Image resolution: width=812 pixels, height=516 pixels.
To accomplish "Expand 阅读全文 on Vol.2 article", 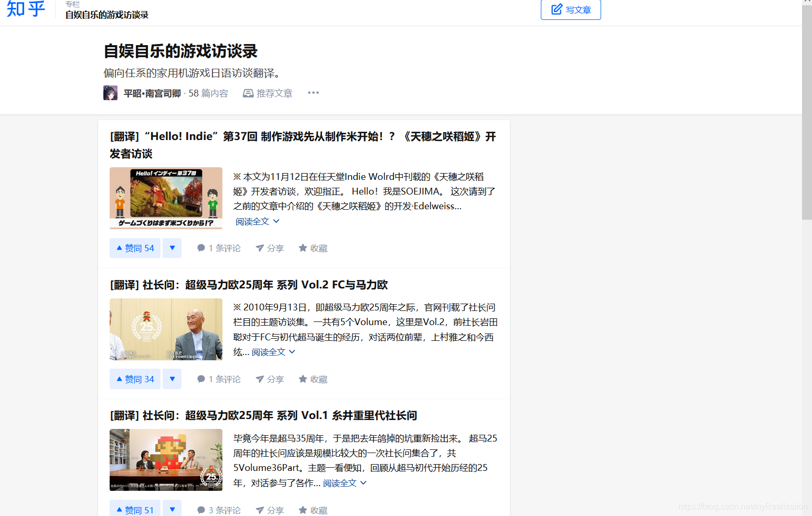I will pos(273,352).
